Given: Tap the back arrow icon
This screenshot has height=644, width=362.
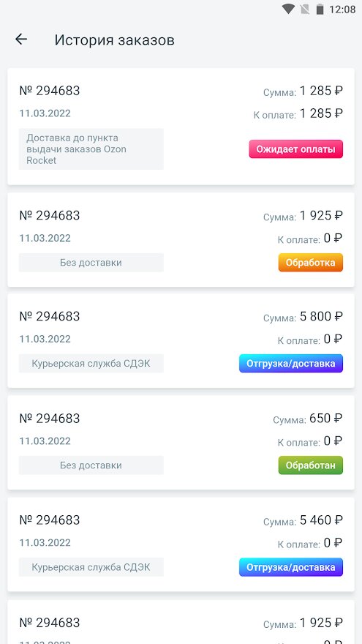Looking at the screenshot, I should [21, 40].
